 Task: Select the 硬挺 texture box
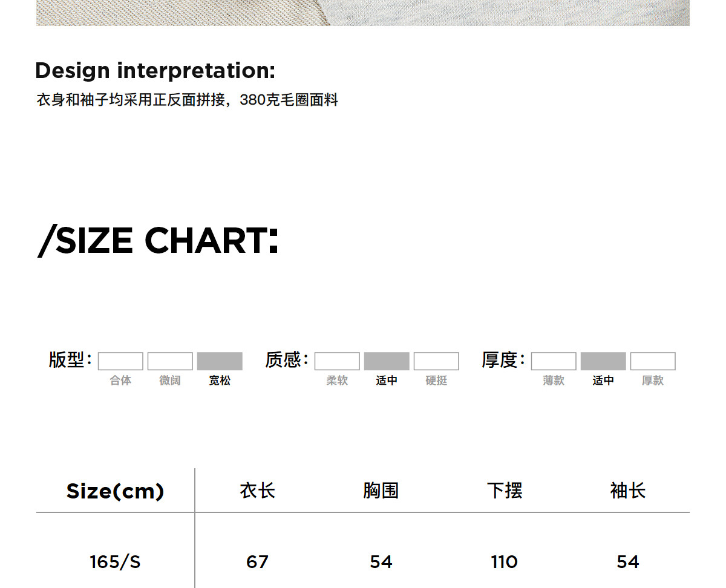pyautogui.click(x=436, y=361)
